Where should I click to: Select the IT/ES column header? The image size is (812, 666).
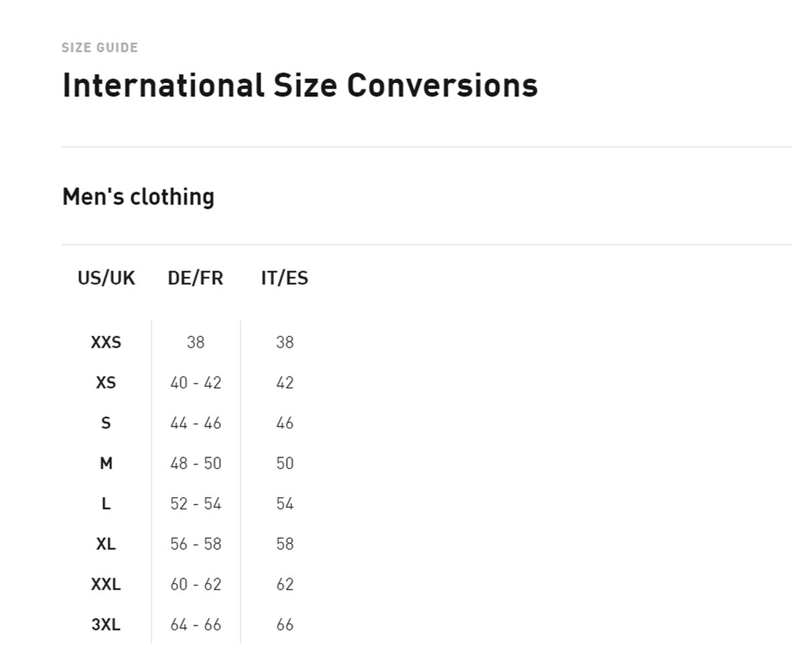click(x=285, y=277)
